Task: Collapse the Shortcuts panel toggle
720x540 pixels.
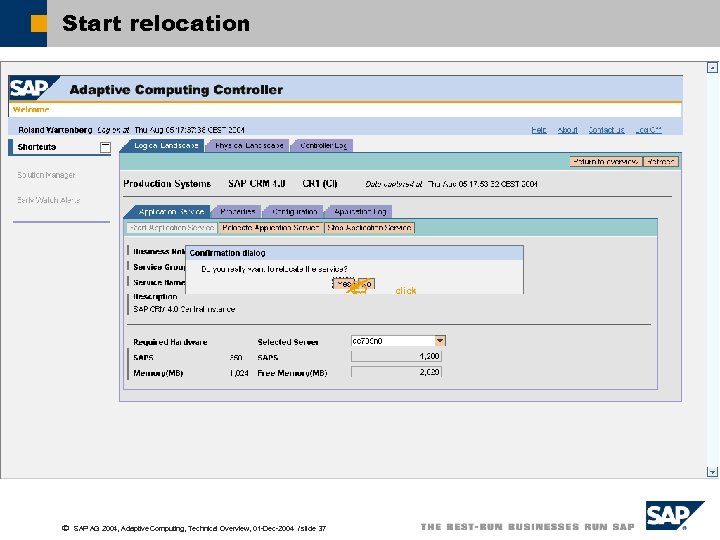Action: point(105,147)
